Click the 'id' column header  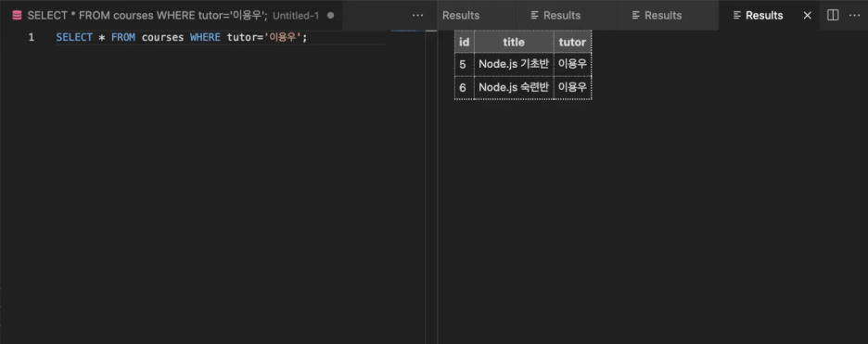coord(465,42)
